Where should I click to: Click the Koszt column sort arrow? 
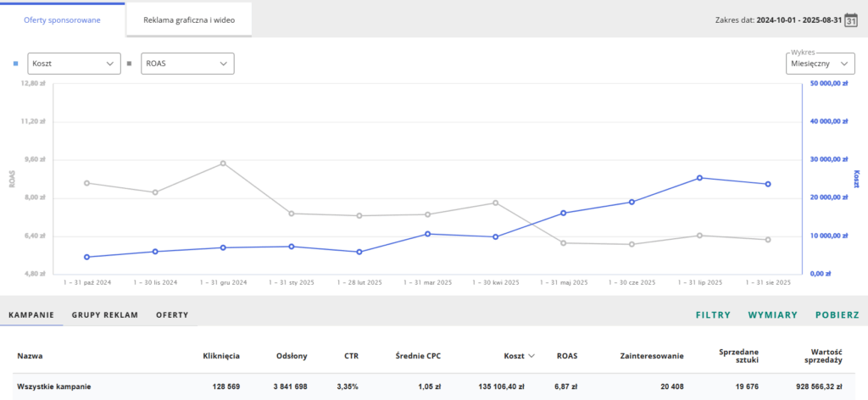[x=531, y=357]
